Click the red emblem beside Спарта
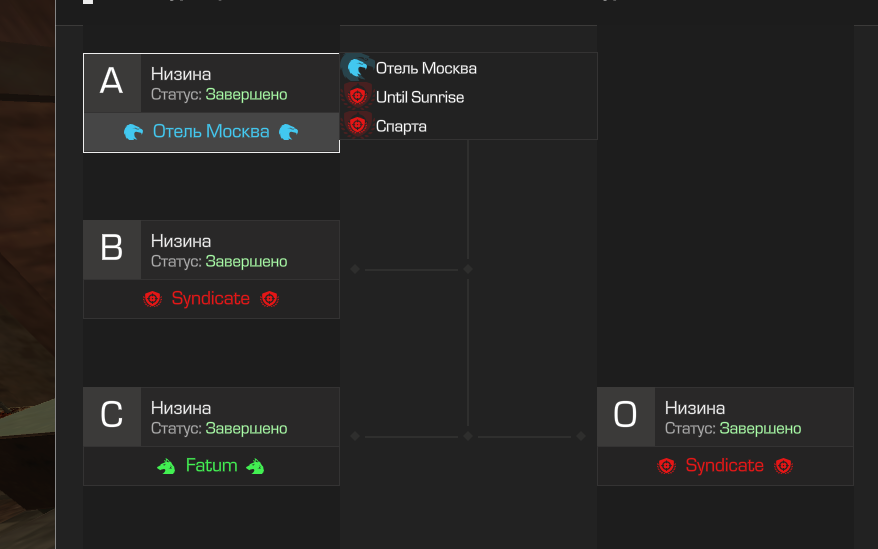 tap(357, 126)
